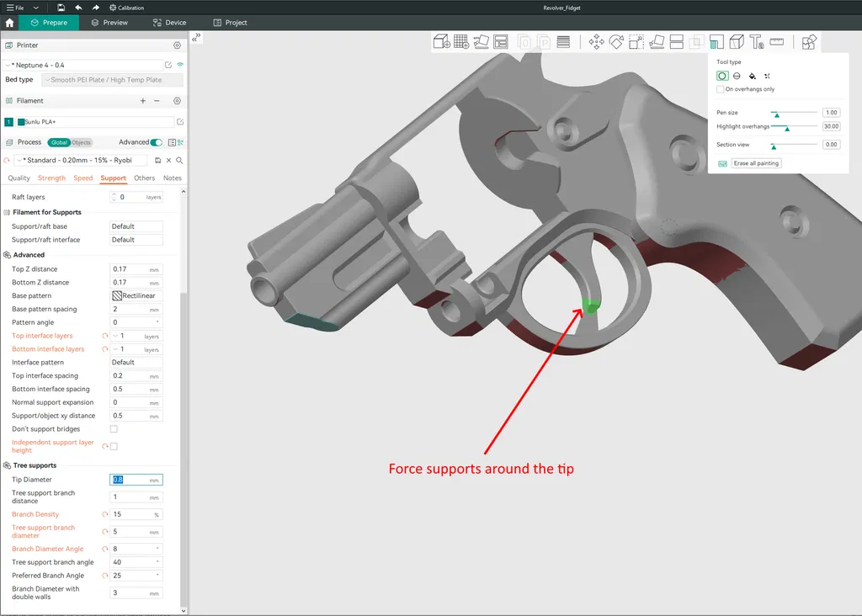
Task: Select the Scale tool
Action: click(636, 42)
